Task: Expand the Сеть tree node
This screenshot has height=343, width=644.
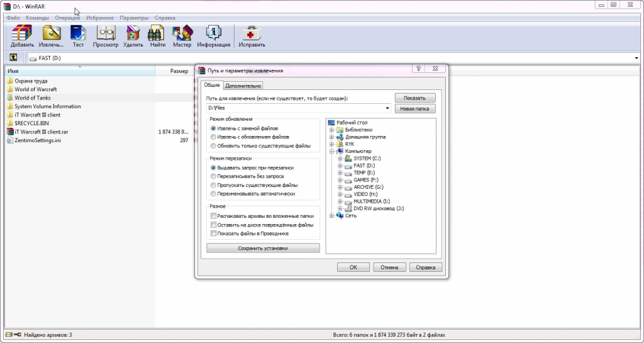Action: [x=331, y=216]
